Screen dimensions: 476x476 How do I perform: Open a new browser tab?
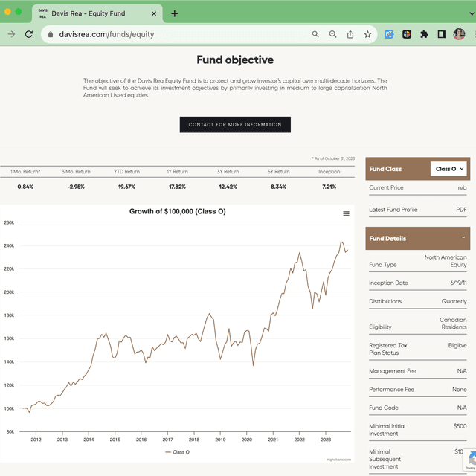point(175,13)
